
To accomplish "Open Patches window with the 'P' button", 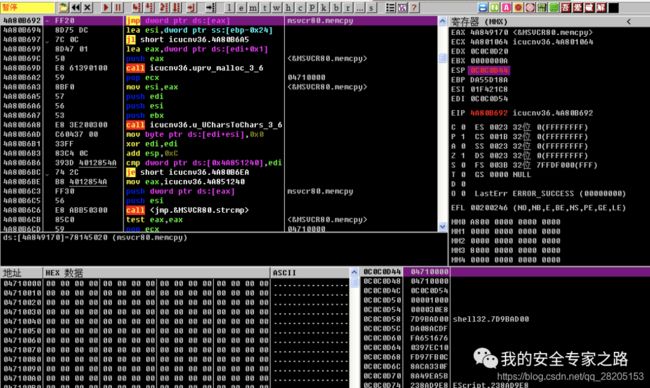I will [312, 7].
